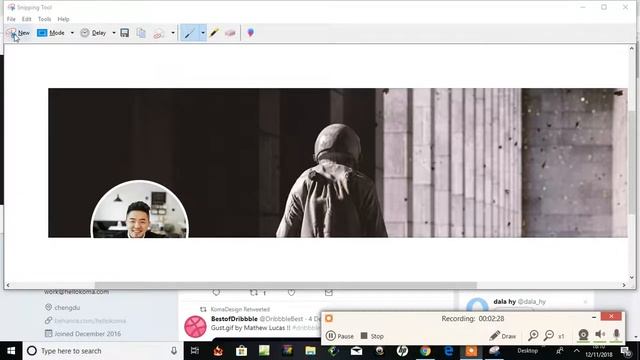Open Google Chrome from the taskbar
Screen dimensions: 640x360
tap(425, 351)
